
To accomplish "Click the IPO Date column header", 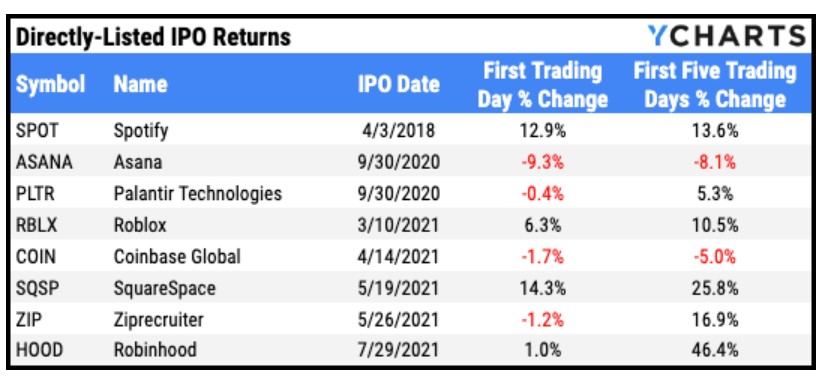I will [399, 84].
